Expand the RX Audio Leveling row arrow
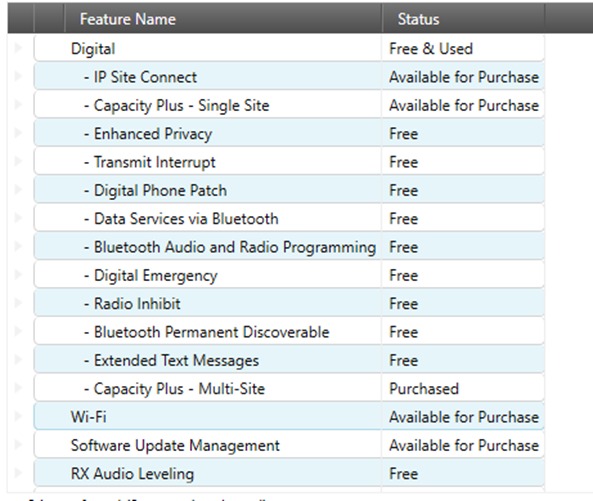The height and width of the screenshot is (501, 593). pyautogui.click(x=18, y=473)
